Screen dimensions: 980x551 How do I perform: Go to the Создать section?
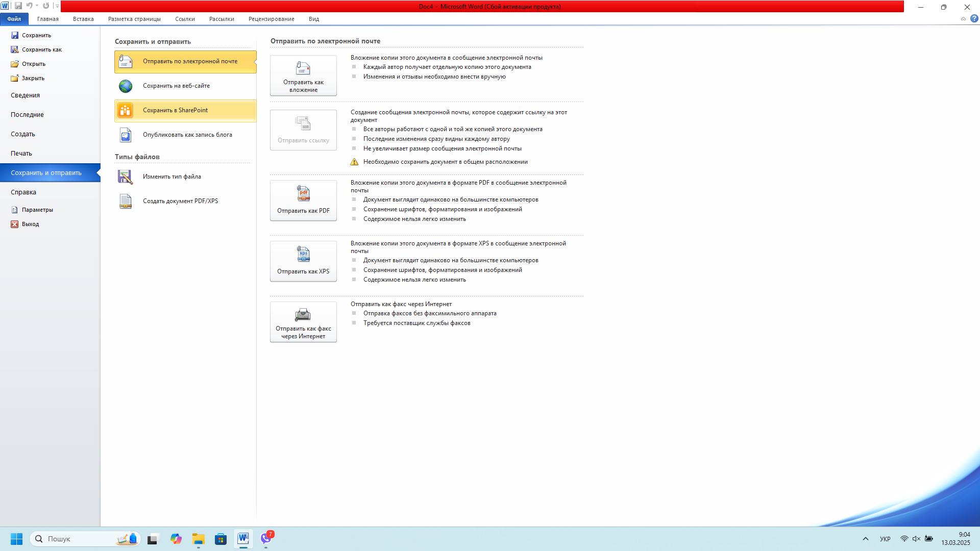tap(50, 134)
